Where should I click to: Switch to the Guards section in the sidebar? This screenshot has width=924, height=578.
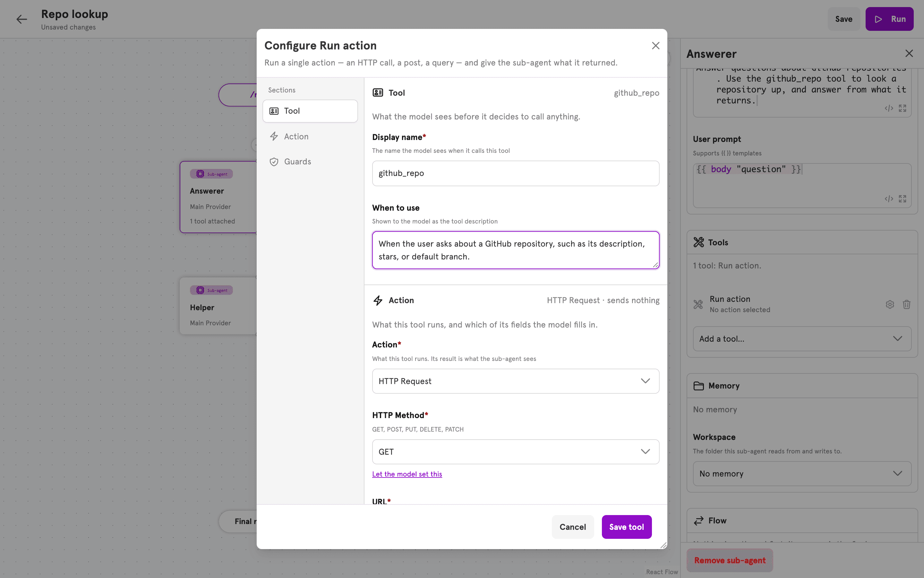coord(310,162)
